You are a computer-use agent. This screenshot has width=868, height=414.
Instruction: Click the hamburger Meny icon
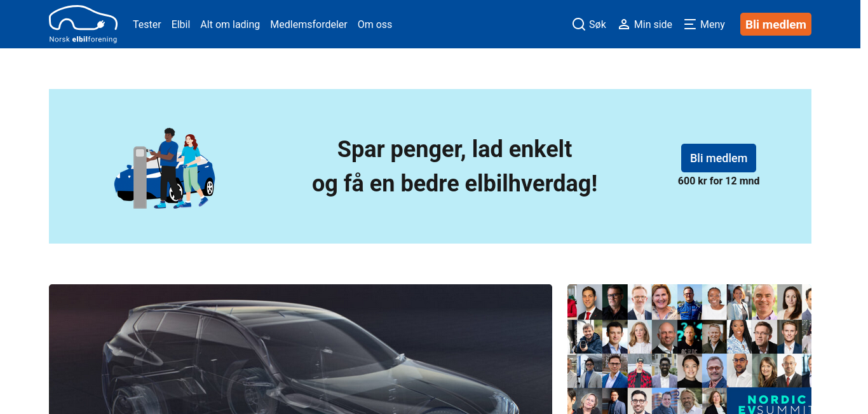point(689,24)
